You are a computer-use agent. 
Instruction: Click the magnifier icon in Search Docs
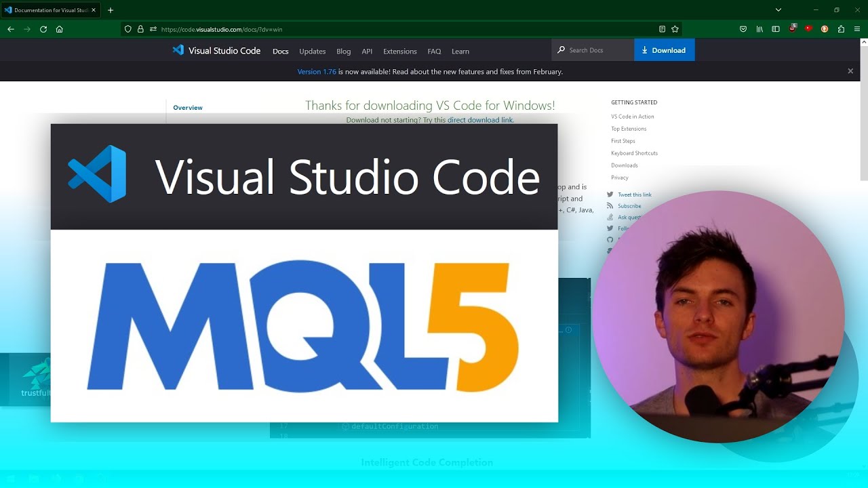tap(561, 50)
